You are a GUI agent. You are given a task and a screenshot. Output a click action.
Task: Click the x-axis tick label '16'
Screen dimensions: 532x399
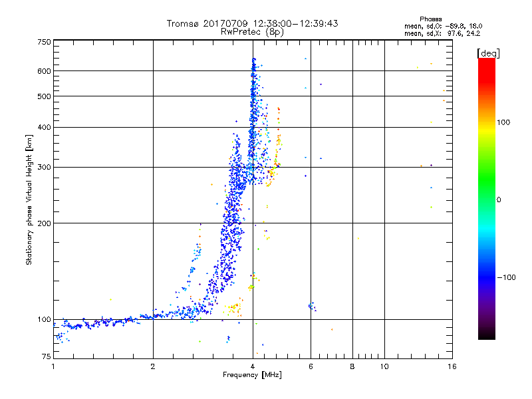(x=452, y=366)
